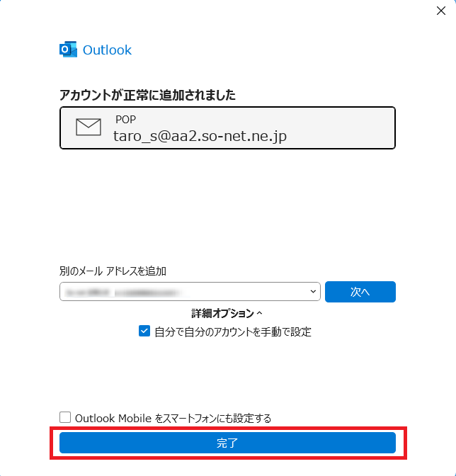Click the Outlook Mobile をスマートフォンにも設定する label
This screenshot has height=476, width=456.
point(173,419)
